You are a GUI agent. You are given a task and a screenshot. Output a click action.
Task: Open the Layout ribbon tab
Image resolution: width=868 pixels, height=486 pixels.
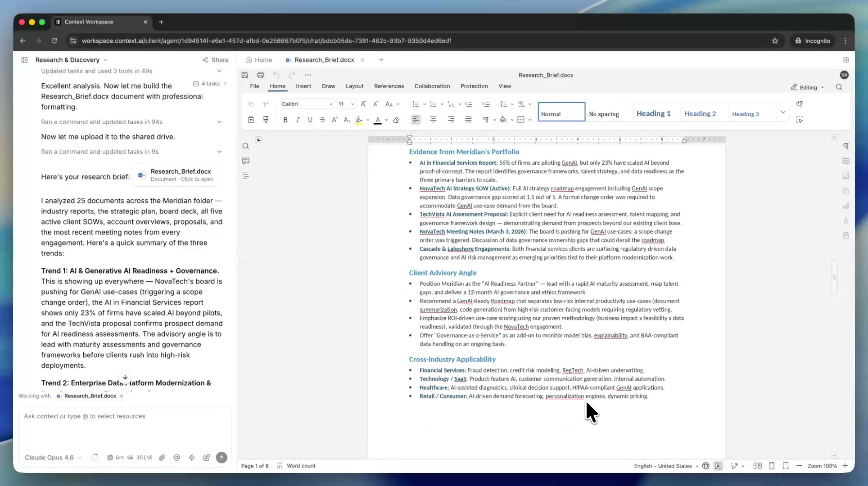coord(354,86)
